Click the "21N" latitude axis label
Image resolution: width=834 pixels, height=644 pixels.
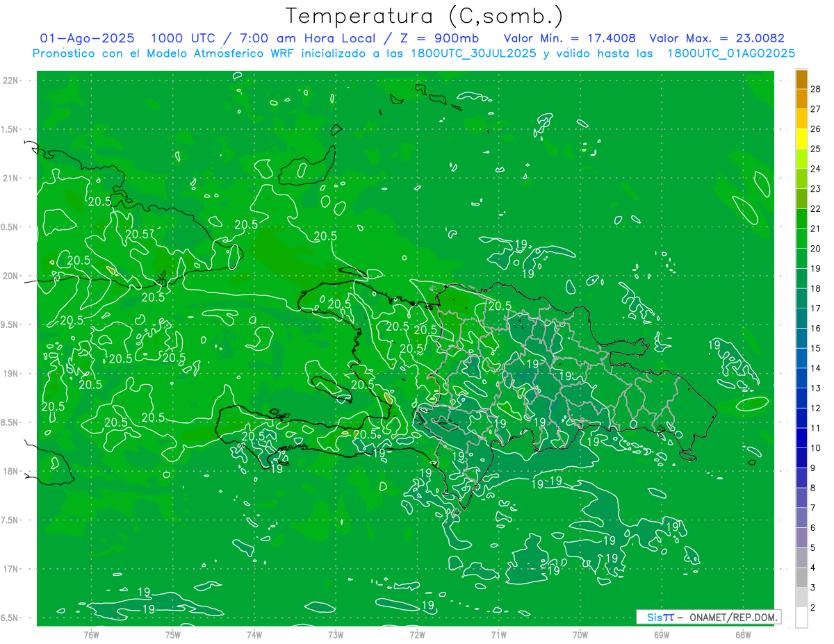coord(10,179)
